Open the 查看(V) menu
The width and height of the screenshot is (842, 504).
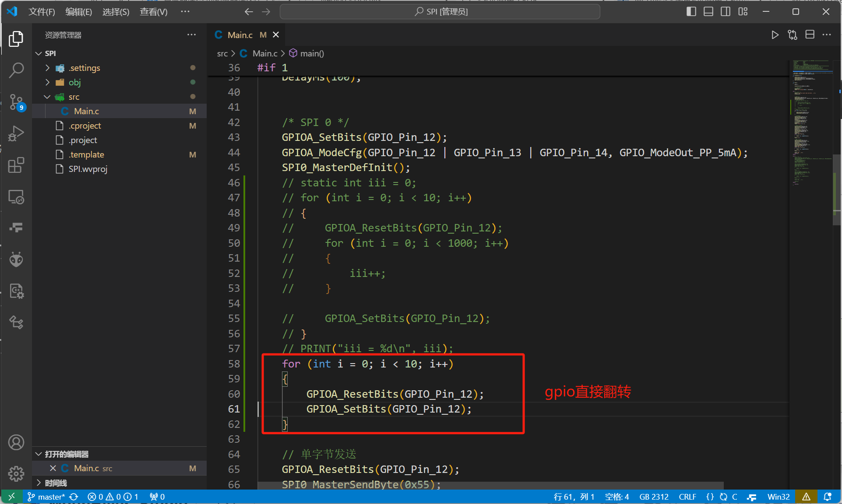[x=154, y=12]
